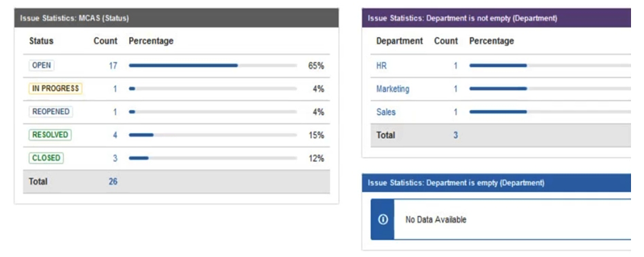Open the 17 count for OPEN status

click(x=113, y=66)
